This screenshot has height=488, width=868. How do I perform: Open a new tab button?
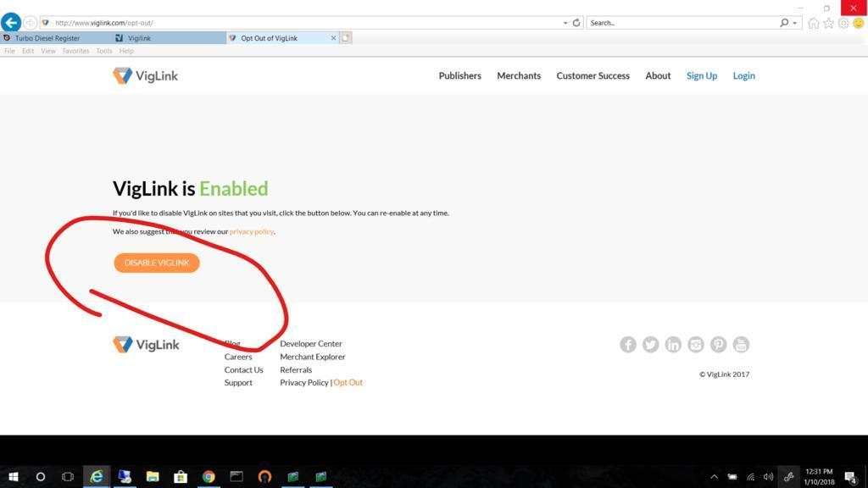(346, 38)
